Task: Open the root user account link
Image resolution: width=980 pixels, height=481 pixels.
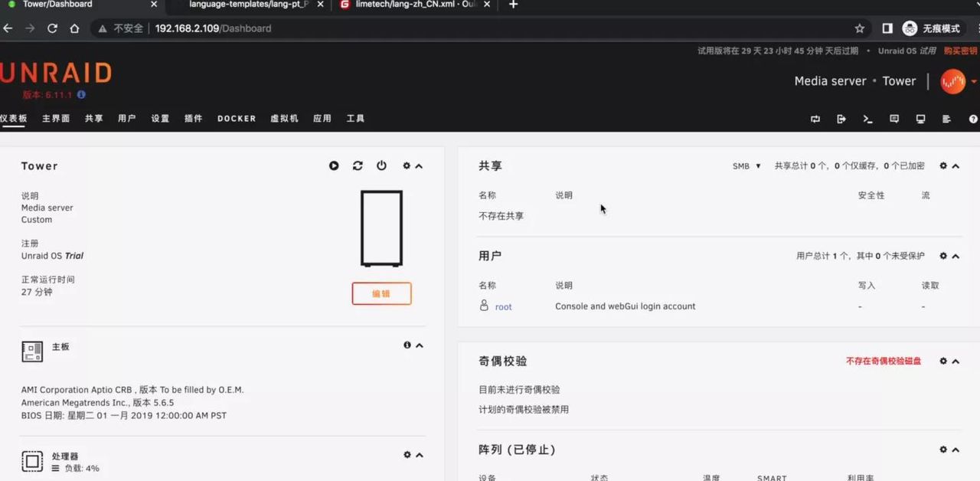Action: (504, 306)
